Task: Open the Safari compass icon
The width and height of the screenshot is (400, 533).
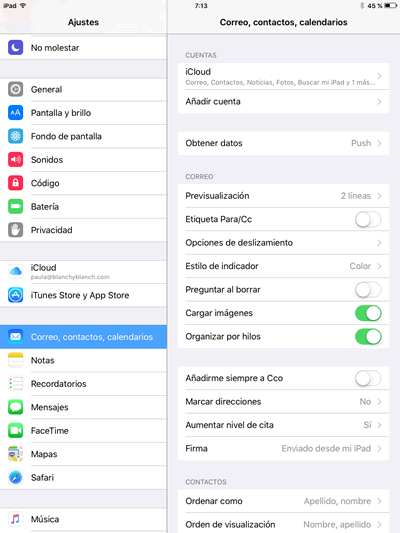Action: pos(16,477)
